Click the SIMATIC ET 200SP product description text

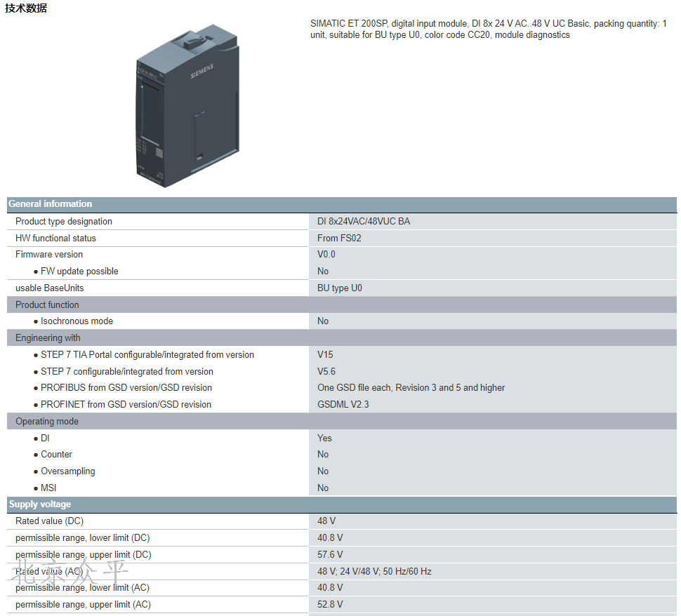point(488,29)
